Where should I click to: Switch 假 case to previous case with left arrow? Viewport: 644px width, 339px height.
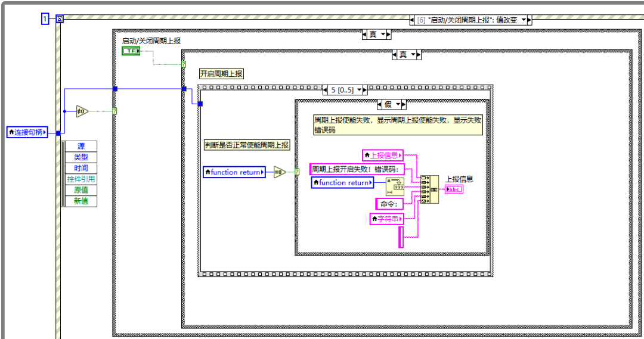pos(379,105)
